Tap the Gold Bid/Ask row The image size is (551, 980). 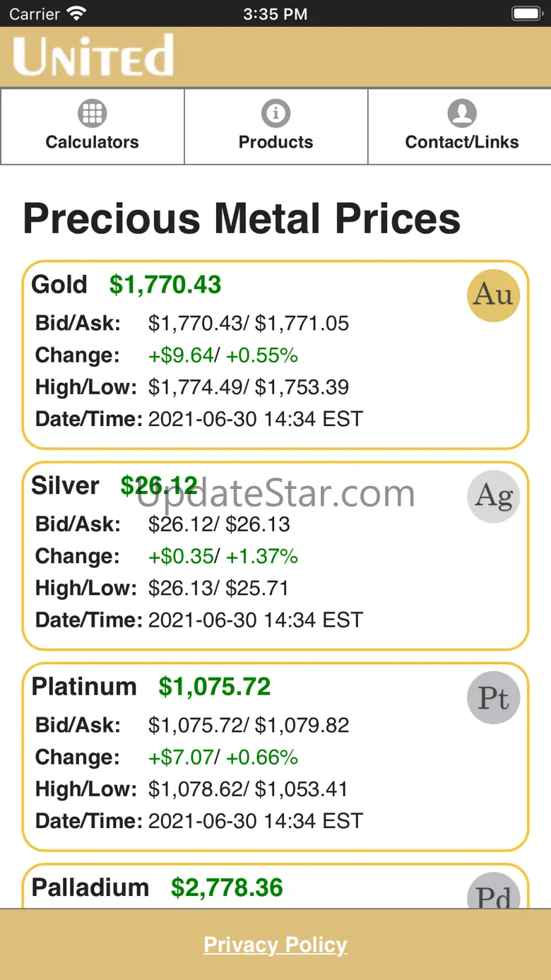[x=192, y=324]
